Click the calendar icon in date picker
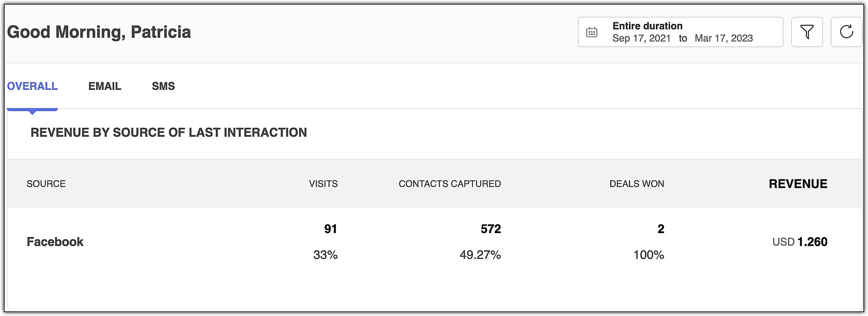Screen dimensions: 868x316 [x=592, y=32]
